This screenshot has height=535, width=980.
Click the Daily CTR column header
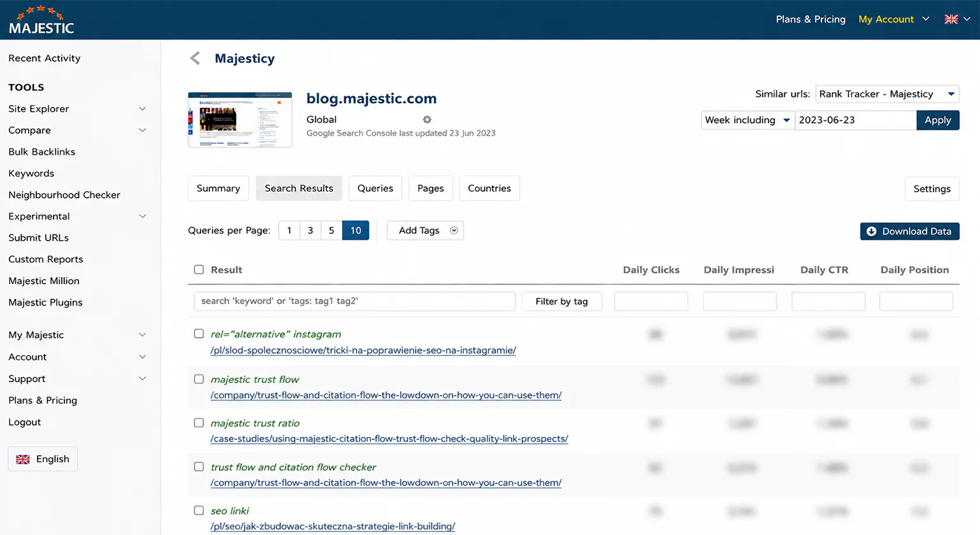824,270
